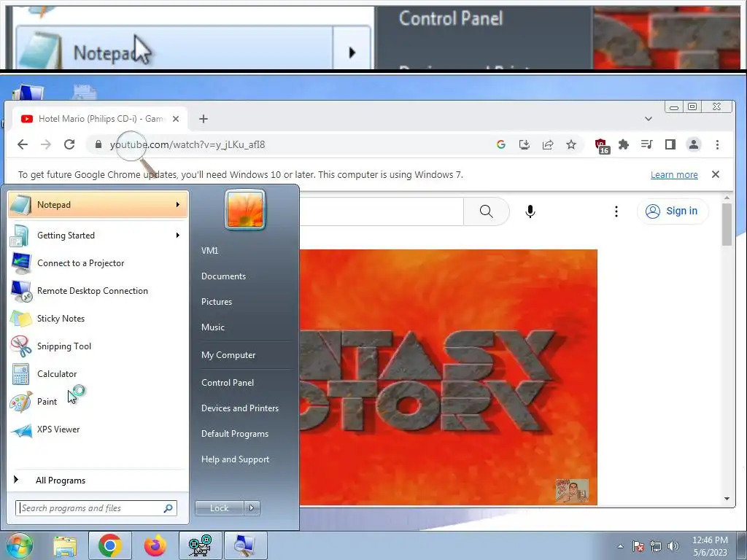The height and width of the screenshot is (560, 747).
Task: Click the Calculator icon
Action: (x=20, y=374)
